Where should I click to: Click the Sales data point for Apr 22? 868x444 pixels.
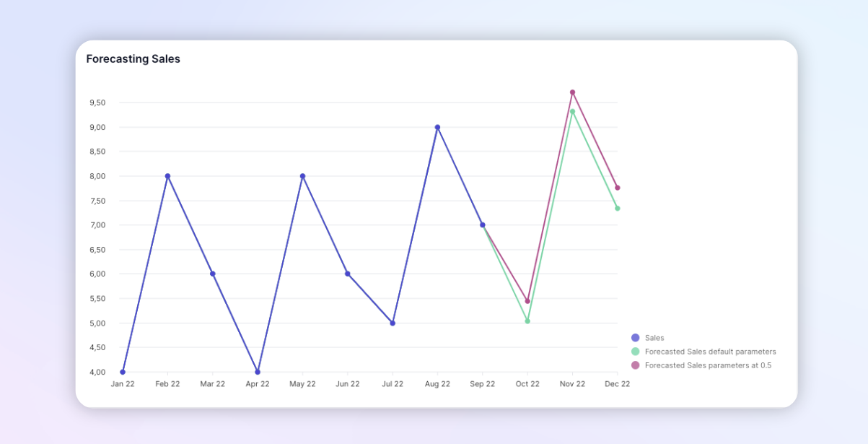point(258,372)
